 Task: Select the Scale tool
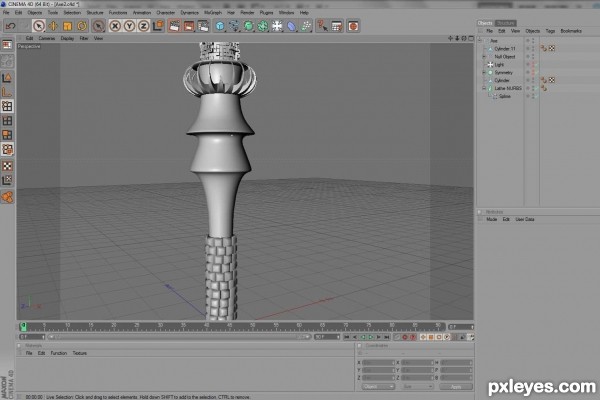(x=67, y=26)
